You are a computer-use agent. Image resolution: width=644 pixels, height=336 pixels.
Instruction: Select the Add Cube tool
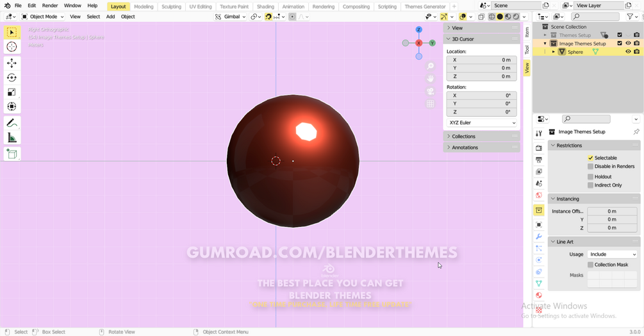coord(12,154)
